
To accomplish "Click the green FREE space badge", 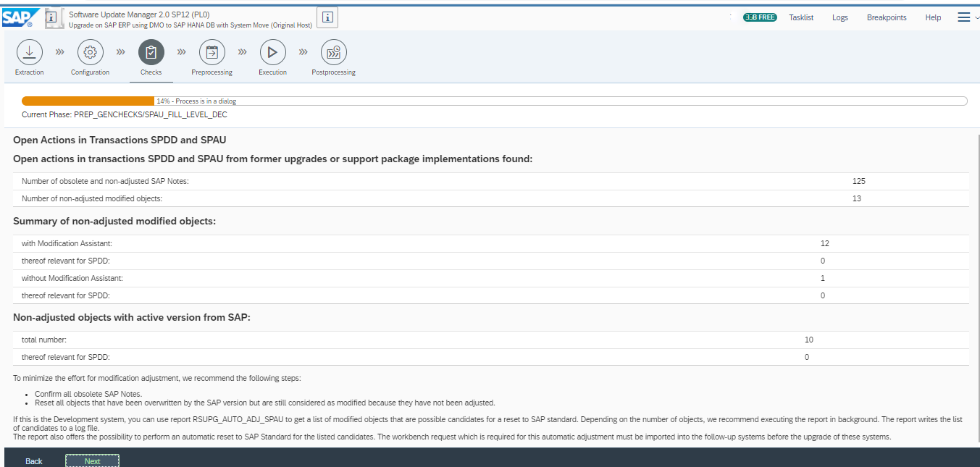I will coord(760,17).
